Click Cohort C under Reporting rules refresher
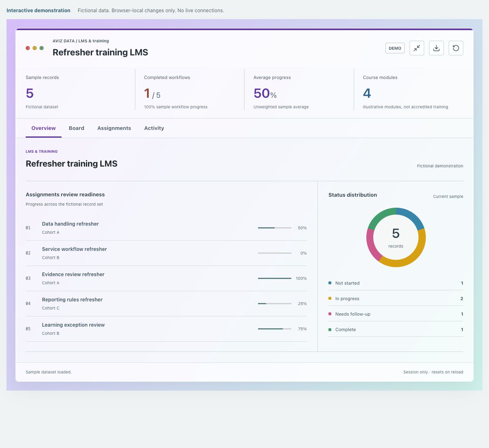Image resolution: width=489 pixels, height=448 pixels. coord(51,308)
